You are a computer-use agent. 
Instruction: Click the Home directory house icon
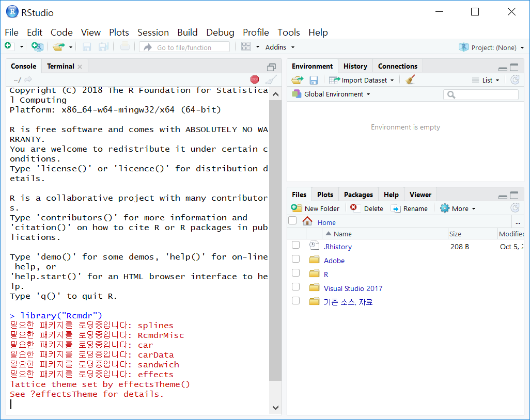307,221
